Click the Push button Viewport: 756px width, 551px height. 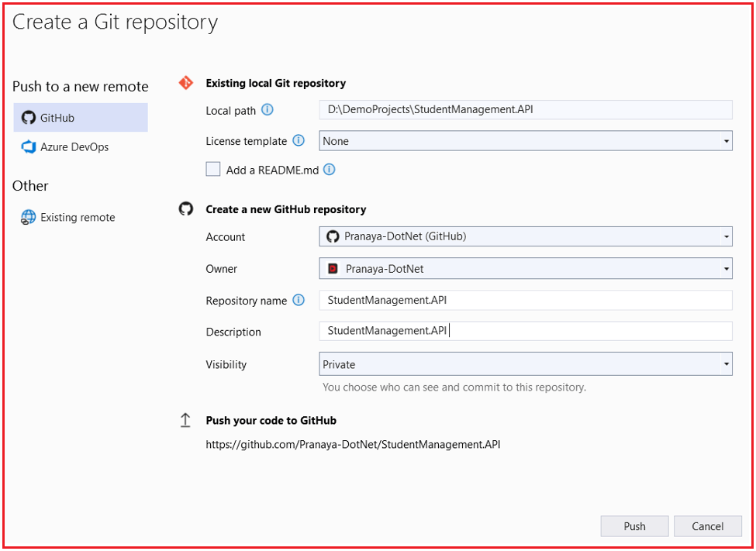tap(634, 525)
